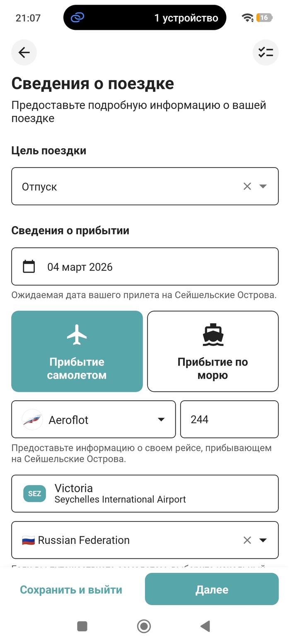The width and height of the screenshot is (290, 644).
Task: Open the checklist progress icon
Action: [x=266, y=53]
